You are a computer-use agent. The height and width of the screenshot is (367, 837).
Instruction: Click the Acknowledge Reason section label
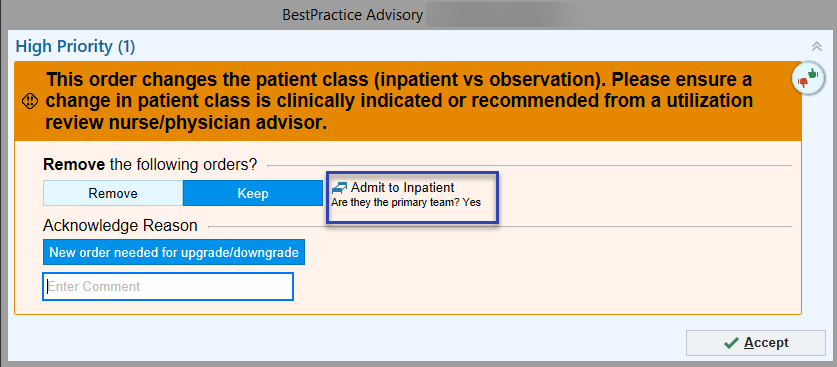tap(120, 226)
